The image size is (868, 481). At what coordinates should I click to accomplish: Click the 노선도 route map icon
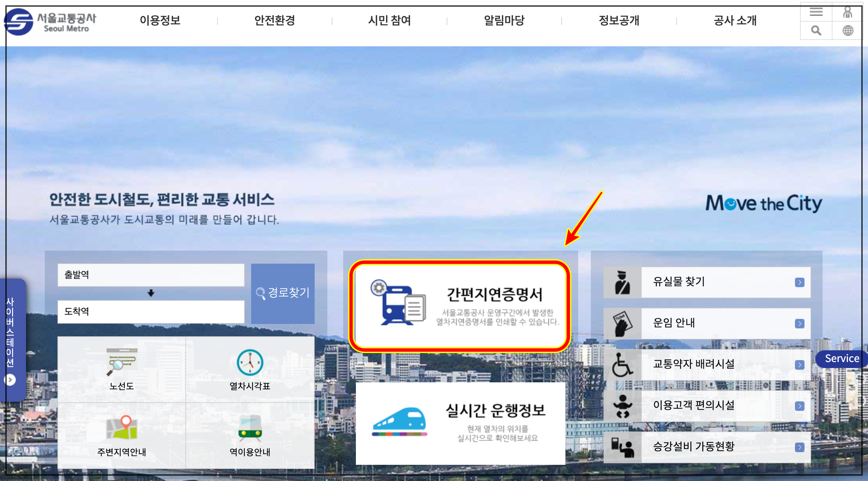pos(122,362)
